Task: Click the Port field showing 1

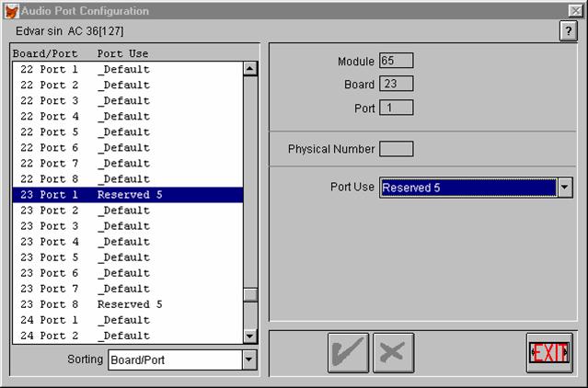Action: 397,108
